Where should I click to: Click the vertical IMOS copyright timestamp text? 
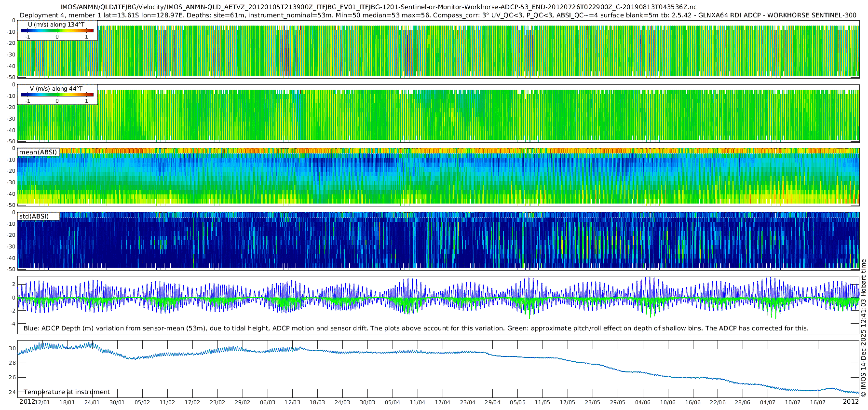(863, 328)
